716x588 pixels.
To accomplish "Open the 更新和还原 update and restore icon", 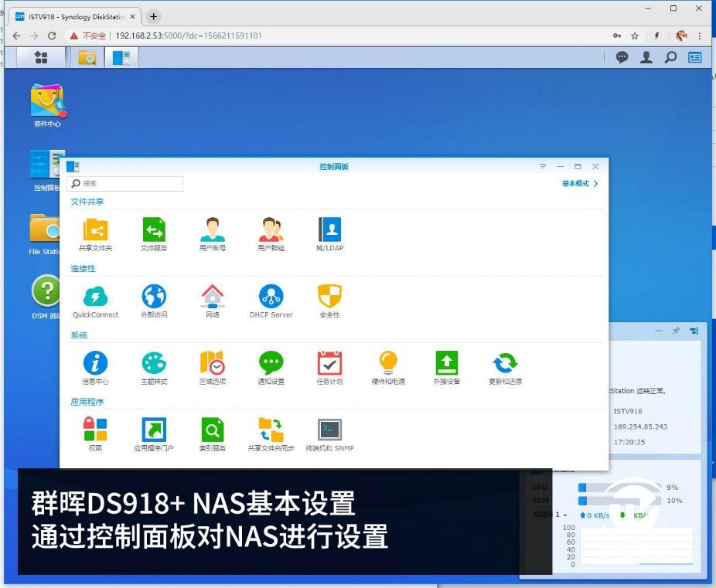I will pos(505,368).
